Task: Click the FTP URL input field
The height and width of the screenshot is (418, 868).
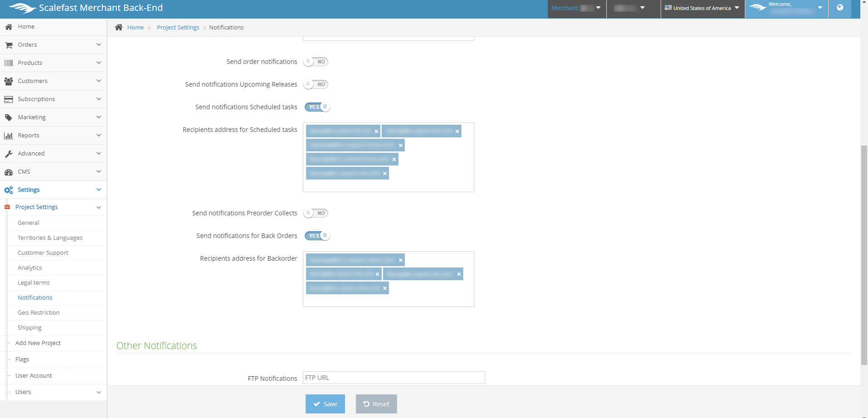Action: pos(394,378)
